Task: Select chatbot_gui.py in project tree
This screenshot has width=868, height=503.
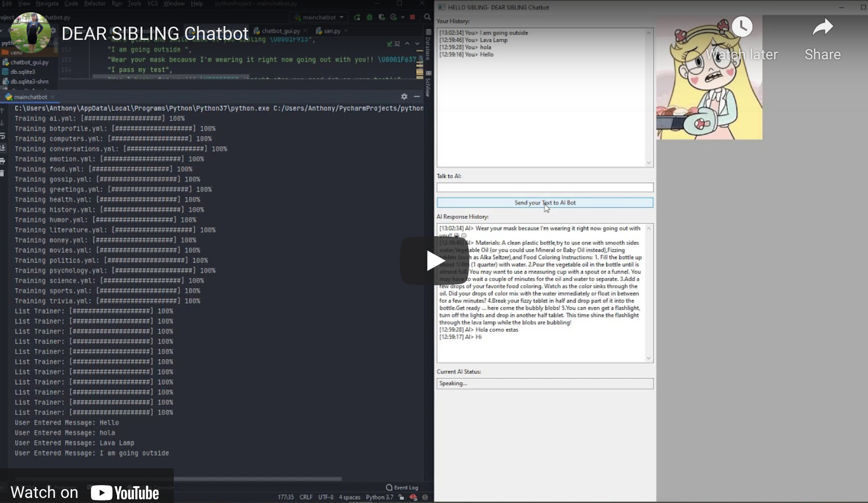Action: tap(26, 62)
